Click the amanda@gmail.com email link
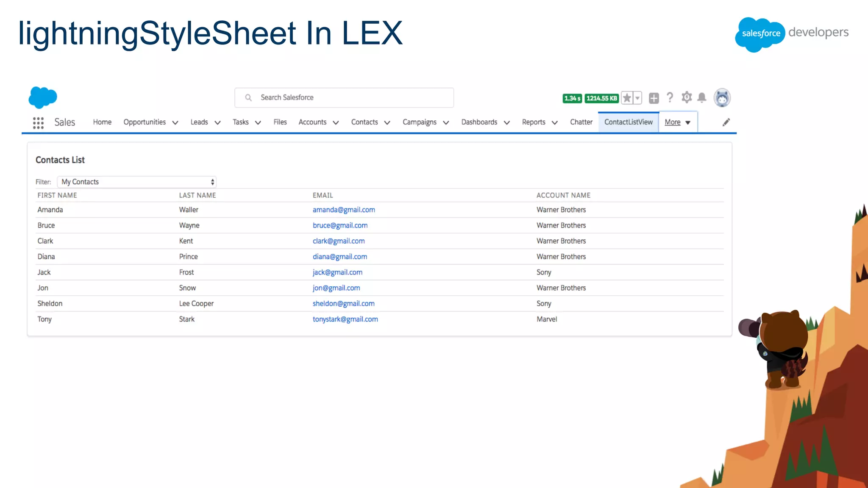 tap(344, 210)
